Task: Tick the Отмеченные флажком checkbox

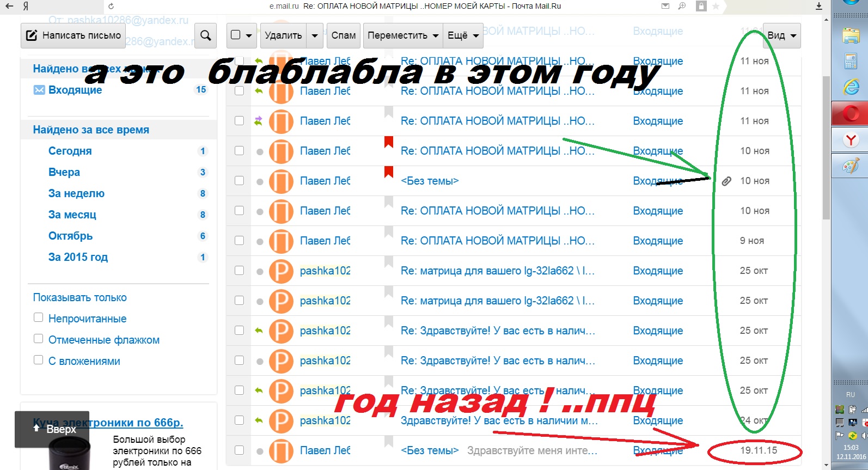Action: pyautogui.click(x=38, y=339)
